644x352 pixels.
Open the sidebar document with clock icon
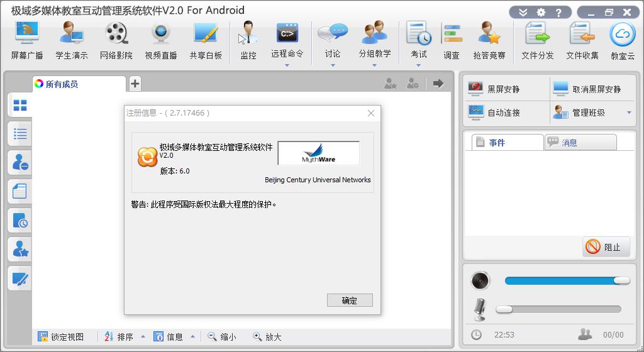pyautogui.click(x=19, y=220)
